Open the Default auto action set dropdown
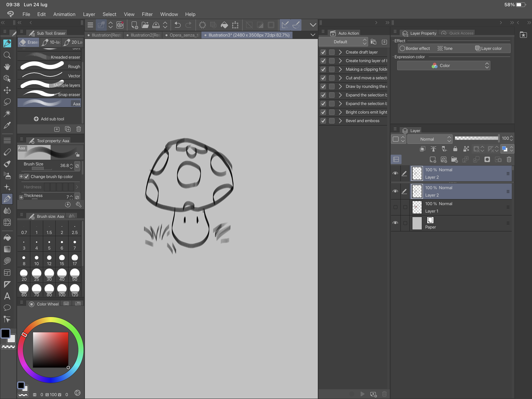Viewport: 532px width, 399px height. (343, 42)
